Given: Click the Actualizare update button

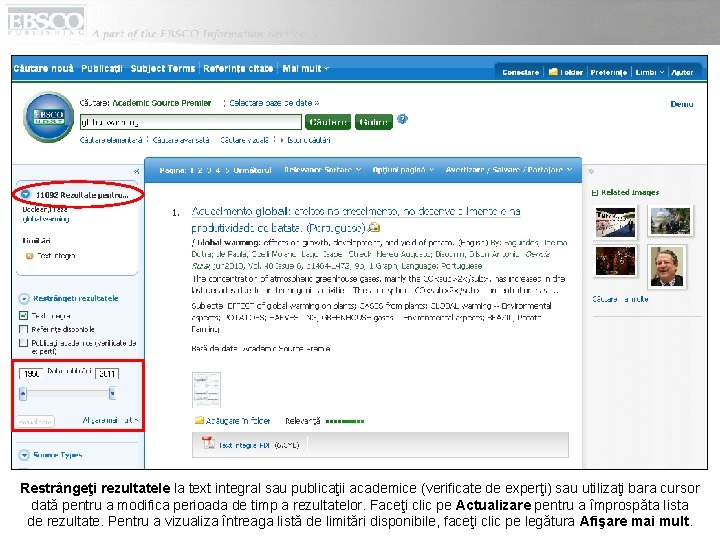Looking at the screenshot, I should 35,421.
